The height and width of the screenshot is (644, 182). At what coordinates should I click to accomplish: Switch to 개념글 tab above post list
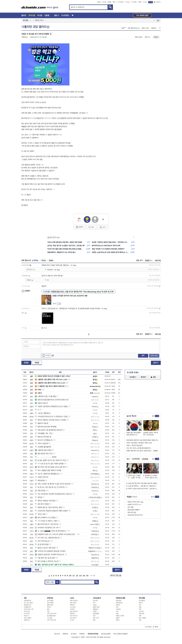click(37, 363)
